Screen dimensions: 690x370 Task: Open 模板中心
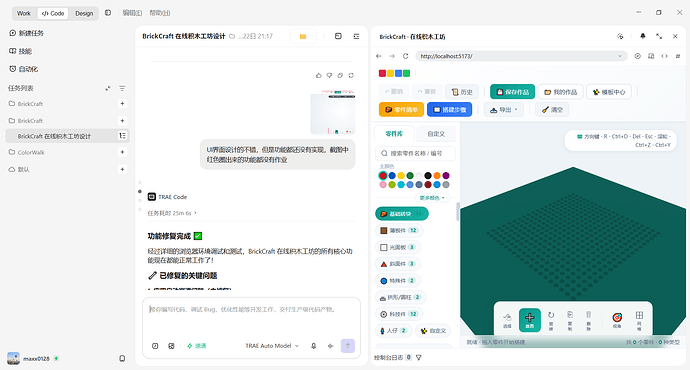(609, 92)
